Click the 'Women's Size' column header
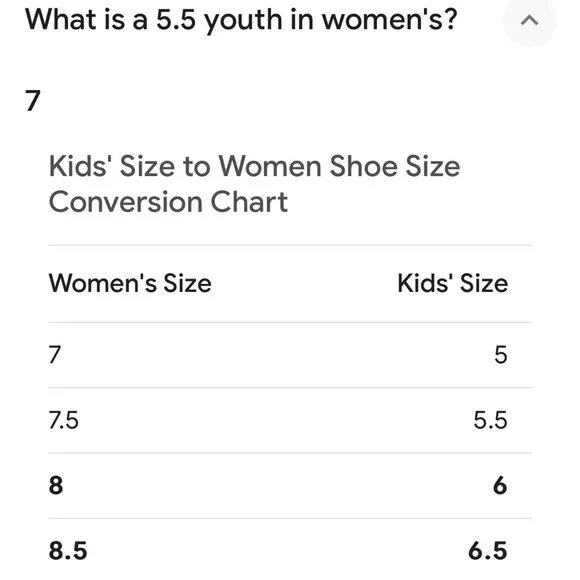This screenshot has height=580, width=580. 130,283
